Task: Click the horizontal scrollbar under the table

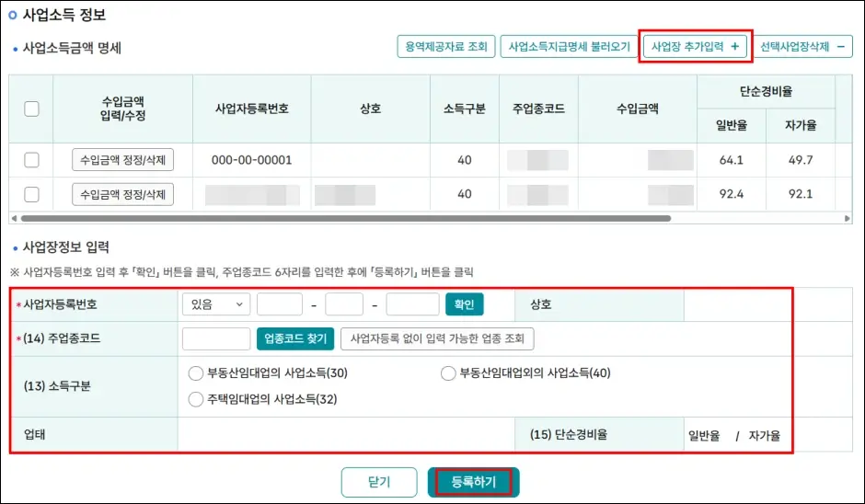Action: (x=345, y=218)
